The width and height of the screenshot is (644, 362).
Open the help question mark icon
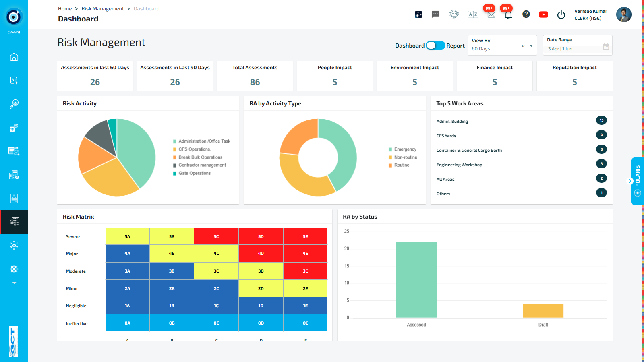(x=526, y=14)
